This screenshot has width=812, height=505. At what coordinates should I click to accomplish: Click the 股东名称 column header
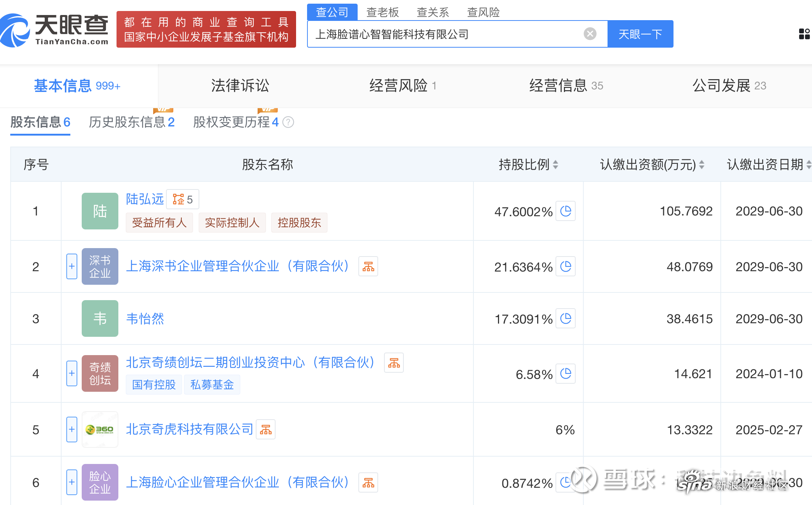click(x=267, y=165)
